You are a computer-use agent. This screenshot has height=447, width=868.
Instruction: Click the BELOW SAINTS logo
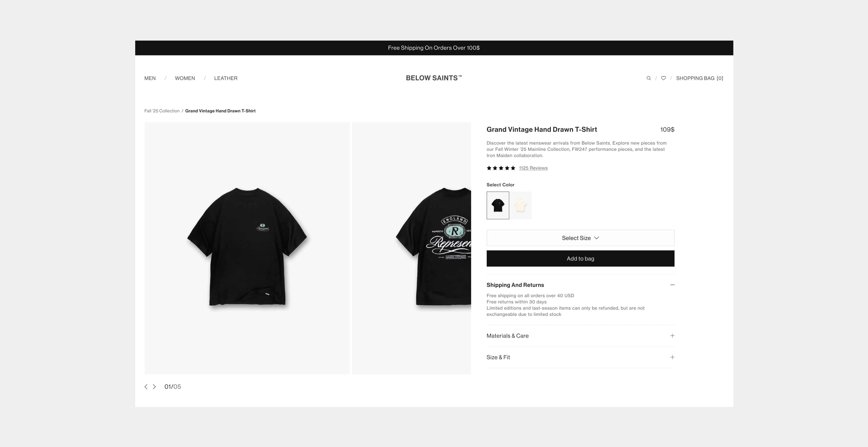point(434,78)
